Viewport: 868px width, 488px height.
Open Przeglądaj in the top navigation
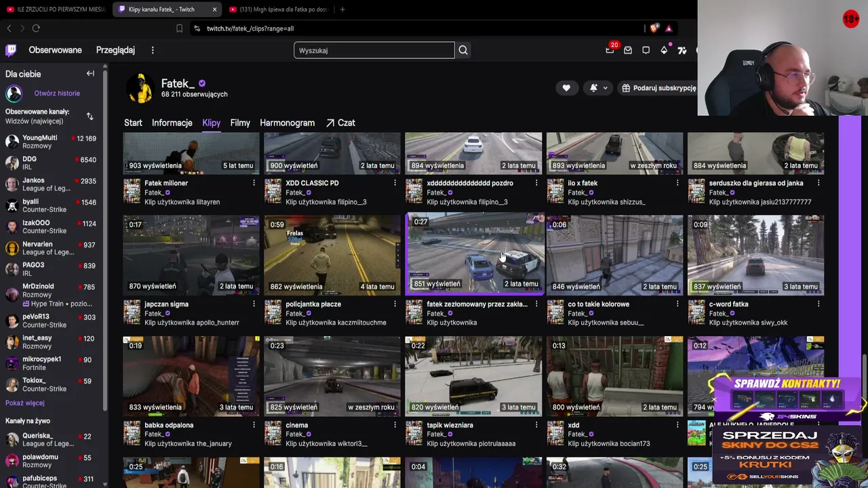tap(115, 50)
